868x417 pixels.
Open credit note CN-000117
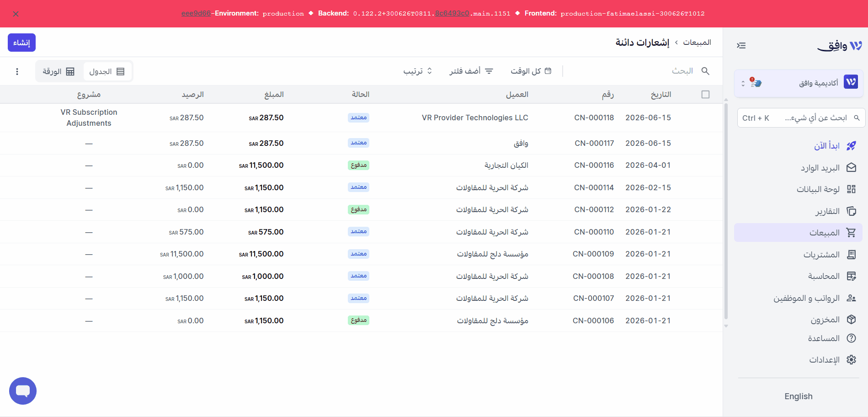pyautogui.click(x=594, y=143)
